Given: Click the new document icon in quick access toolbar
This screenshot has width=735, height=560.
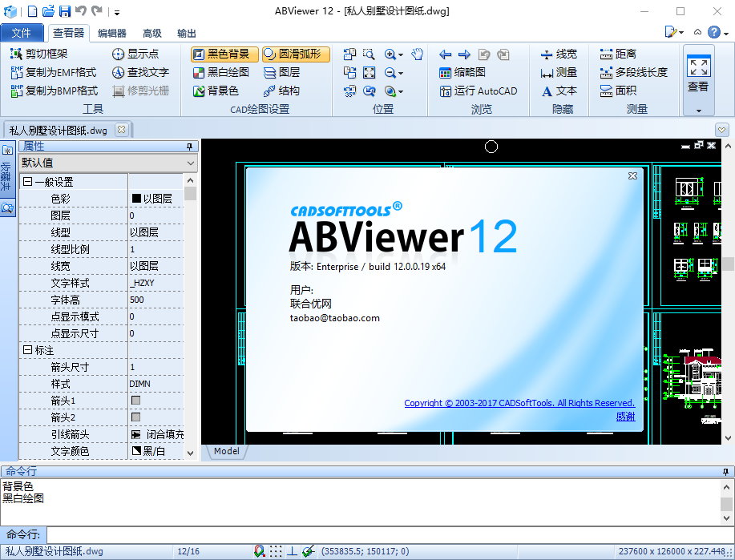Looking at the screenshot, I should (32, 10).
